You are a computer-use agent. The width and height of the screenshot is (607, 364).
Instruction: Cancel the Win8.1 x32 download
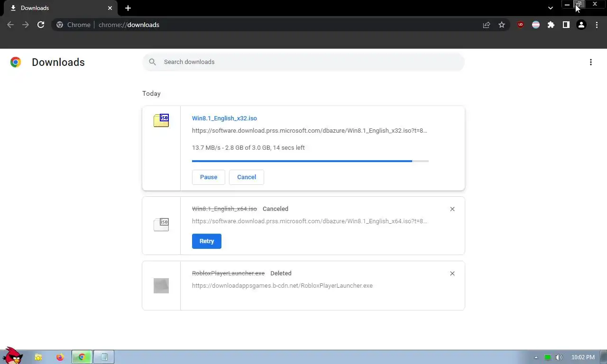click(x=247, y=177)
